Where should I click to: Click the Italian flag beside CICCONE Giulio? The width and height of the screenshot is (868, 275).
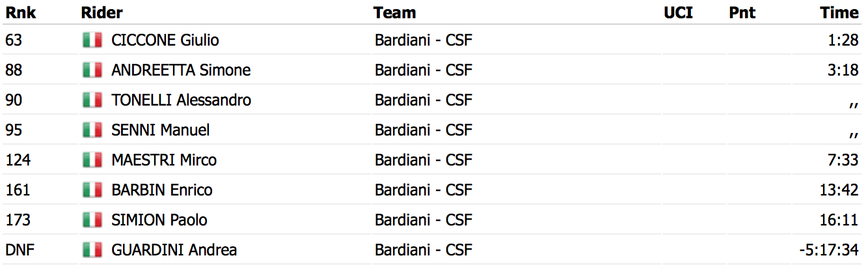pos(92,40)
